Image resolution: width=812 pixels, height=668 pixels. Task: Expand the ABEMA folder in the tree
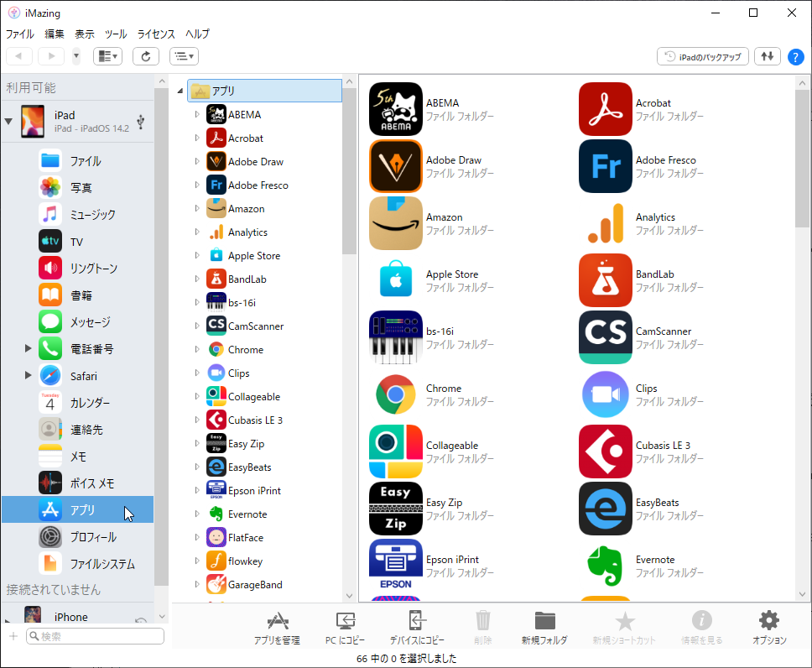point(197,114)
